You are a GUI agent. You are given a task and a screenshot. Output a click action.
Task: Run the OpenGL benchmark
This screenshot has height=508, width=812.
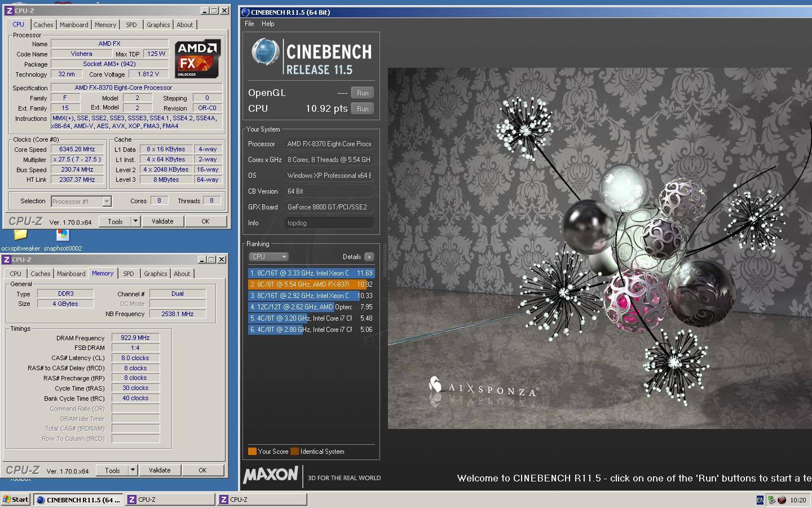363,93
